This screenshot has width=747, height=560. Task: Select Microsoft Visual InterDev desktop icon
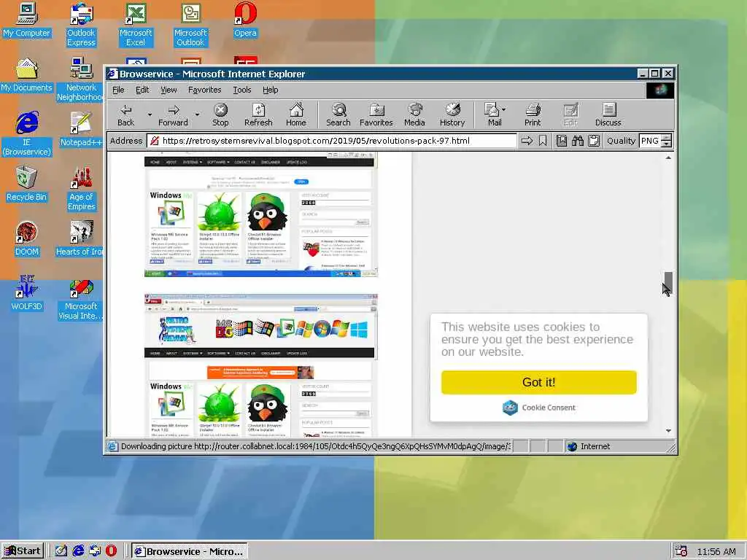pos(80,298)
